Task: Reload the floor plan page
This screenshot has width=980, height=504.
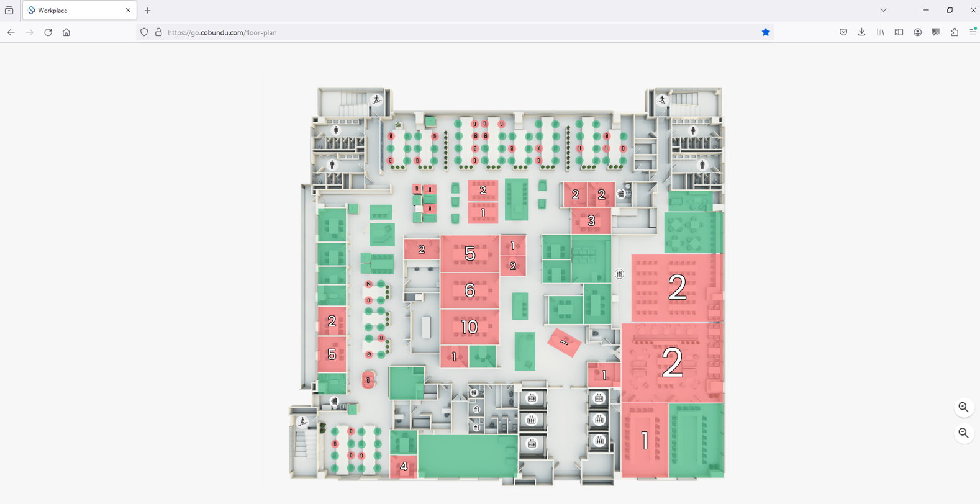Action: (x=48, y=32)
